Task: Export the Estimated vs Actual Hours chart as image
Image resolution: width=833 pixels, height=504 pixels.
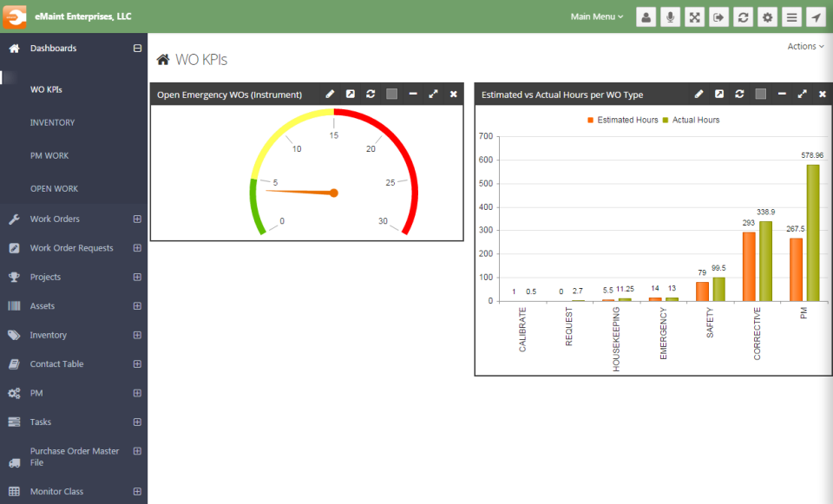Action: 719,94
